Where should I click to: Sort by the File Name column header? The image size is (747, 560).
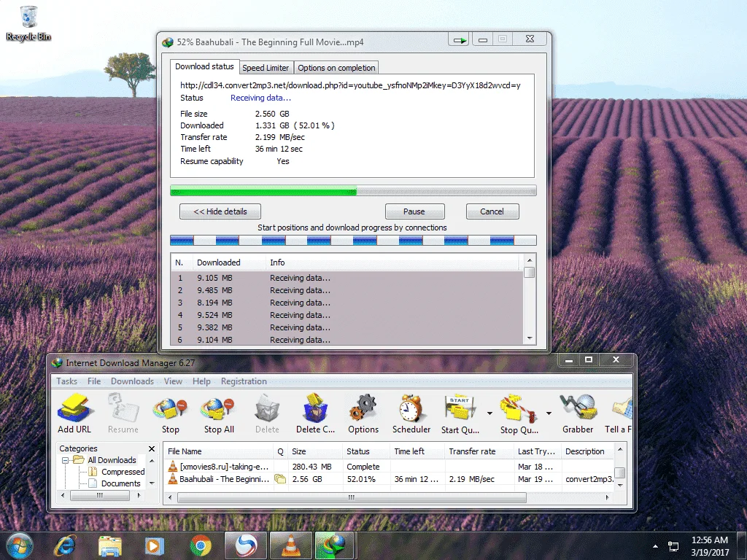pyautogui.click(x=219, y=451)
